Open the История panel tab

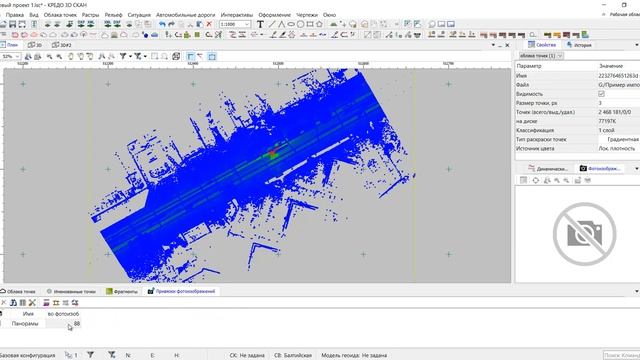[x=579, y=44]
